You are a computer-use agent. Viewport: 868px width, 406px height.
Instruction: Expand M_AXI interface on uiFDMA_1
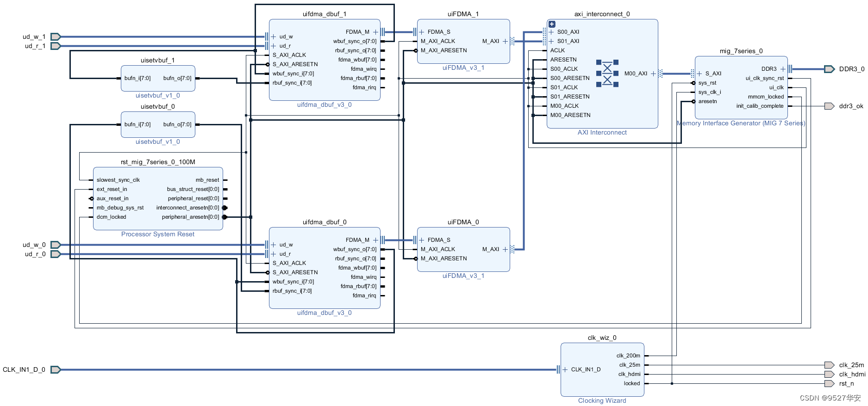505,41
